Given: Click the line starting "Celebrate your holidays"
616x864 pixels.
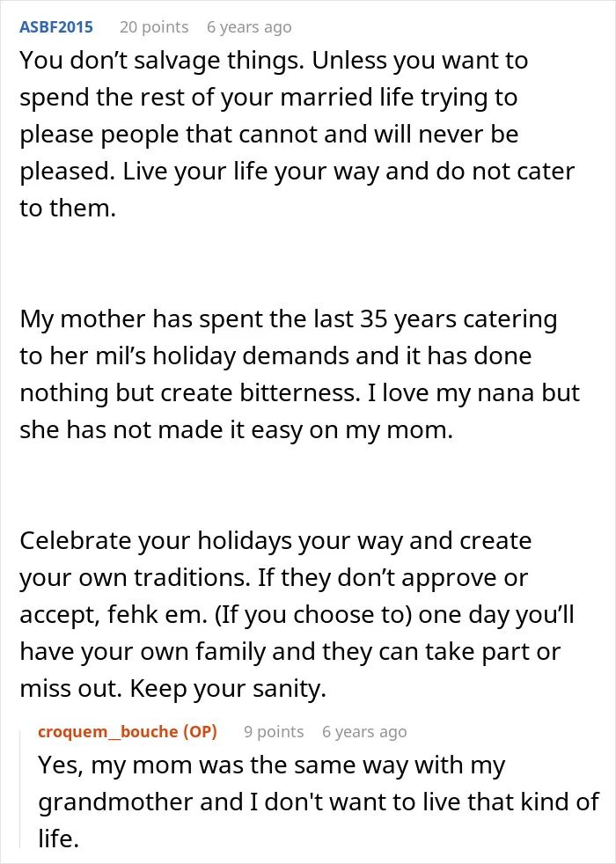Looking at the screenshot, I should pos(275,541).
